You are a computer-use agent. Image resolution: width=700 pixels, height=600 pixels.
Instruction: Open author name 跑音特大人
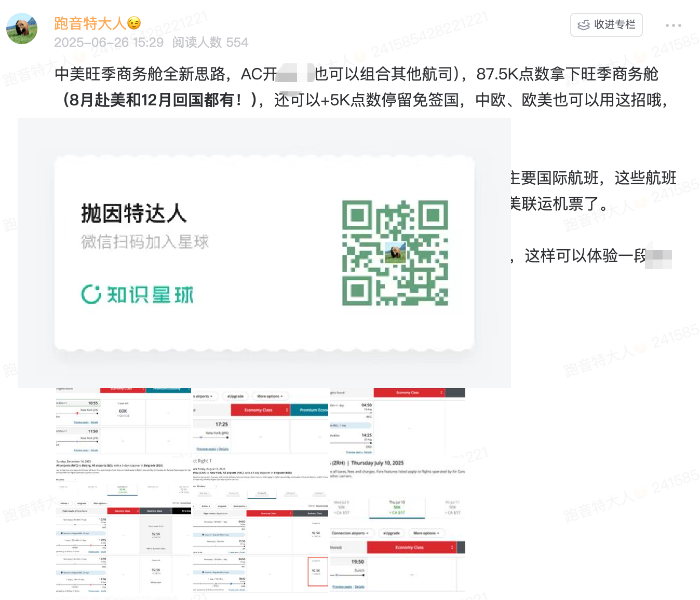point(90,23)
